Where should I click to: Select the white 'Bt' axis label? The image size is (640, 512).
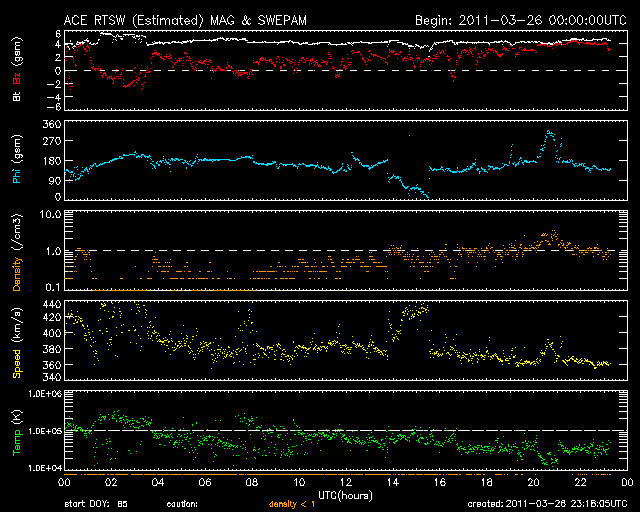pyautogui.click(x=16, y=96)
